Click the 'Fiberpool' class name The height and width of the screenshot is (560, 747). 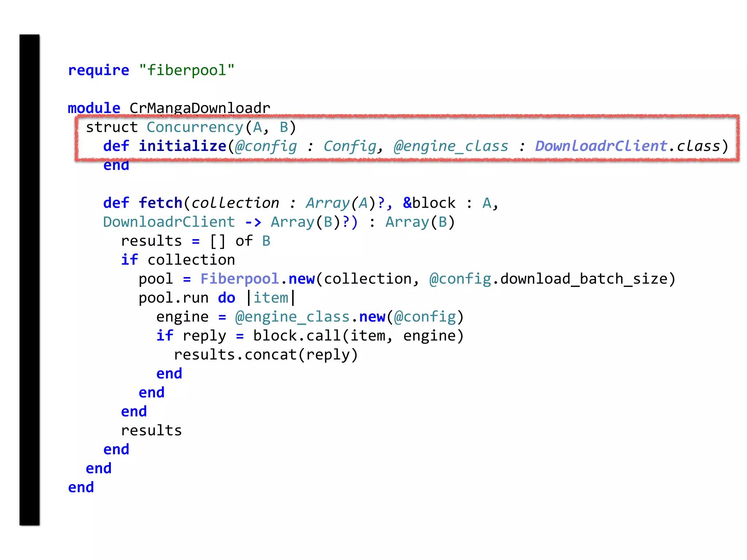tap(240, 279)
